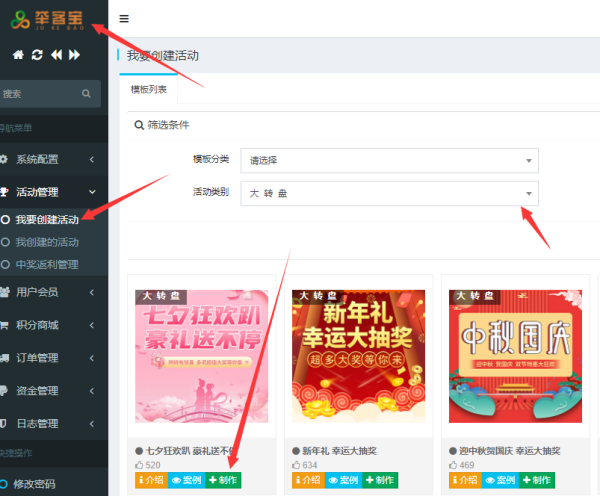This screenshot has height=496, width=600.
Task: Click the search magnifier icon in sidebar
Action: (86, 93)
